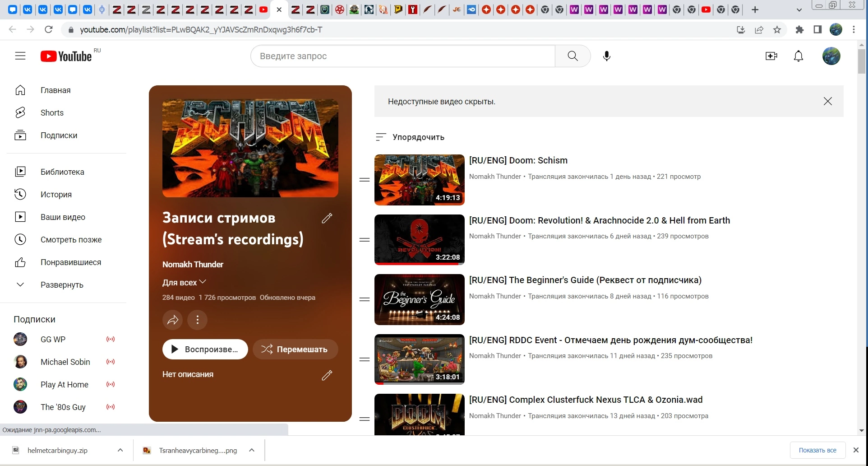The image size is (868, 466).
Task: Open Play At Home subscription channel
Action: click(64, 384)
